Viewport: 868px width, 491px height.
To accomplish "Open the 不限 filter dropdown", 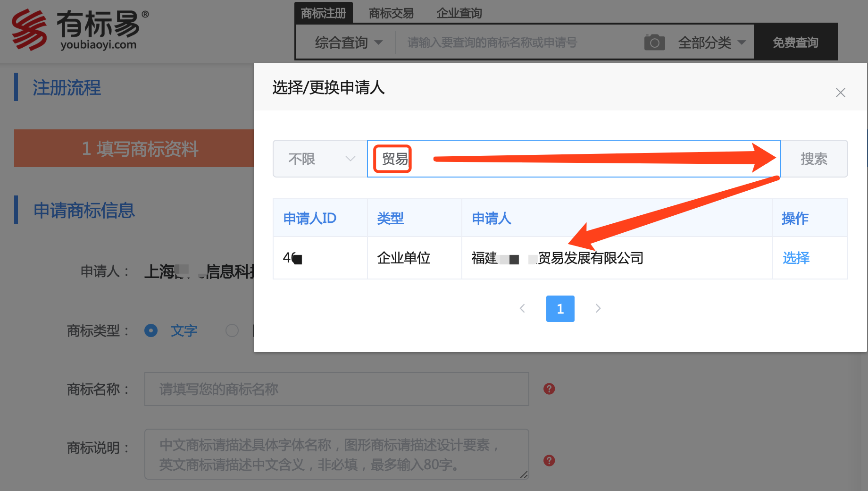I will [320, 159].
